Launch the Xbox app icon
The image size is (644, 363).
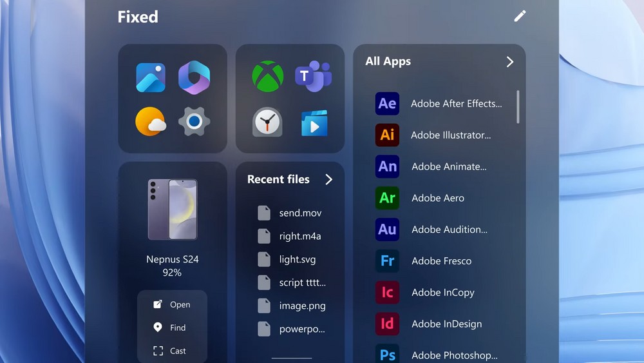click(268, 77)
